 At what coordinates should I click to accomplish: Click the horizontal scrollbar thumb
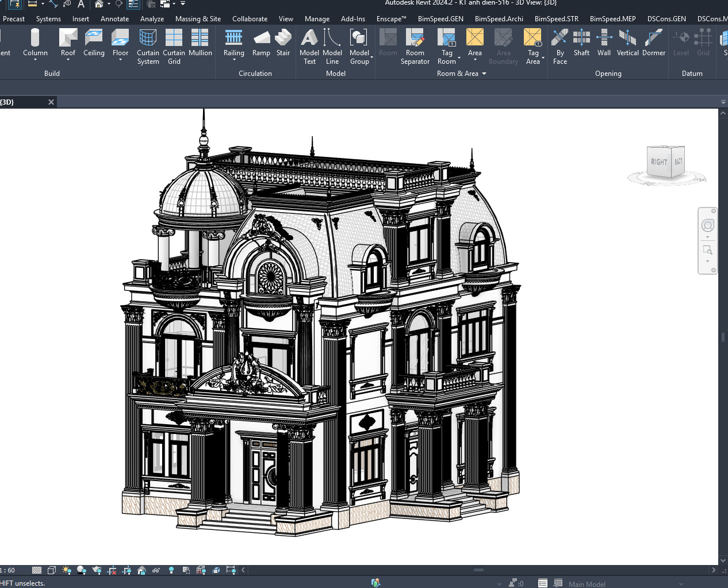click(x=478, y=570)
